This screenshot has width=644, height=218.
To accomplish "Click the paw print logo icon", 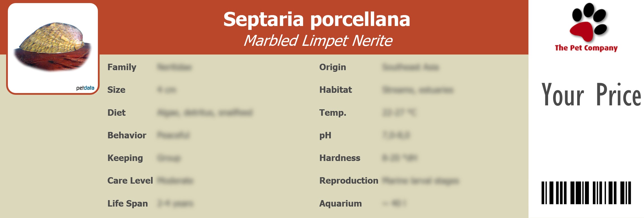I will [x=588, y=22].
